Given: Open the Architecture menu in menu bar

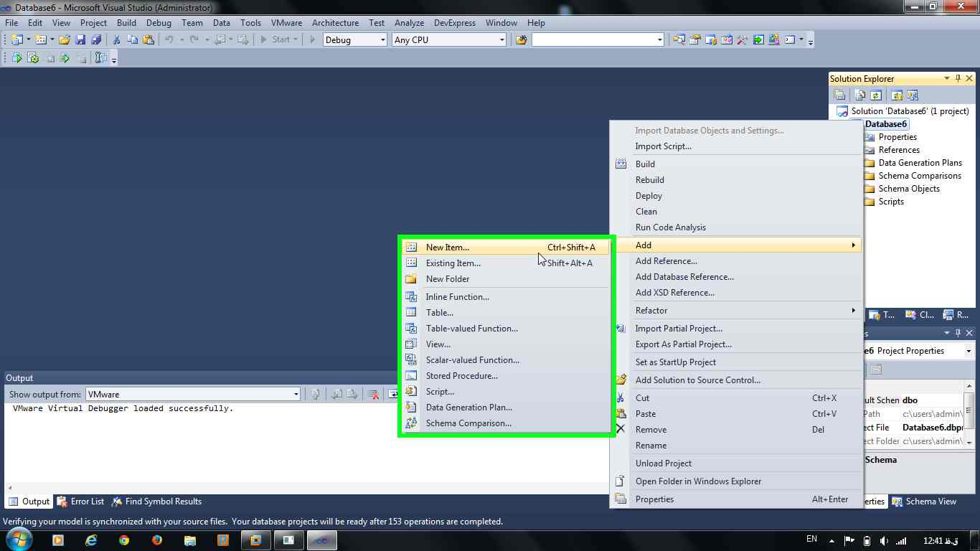Looking at the screenshot, I should tap(335, 23).
